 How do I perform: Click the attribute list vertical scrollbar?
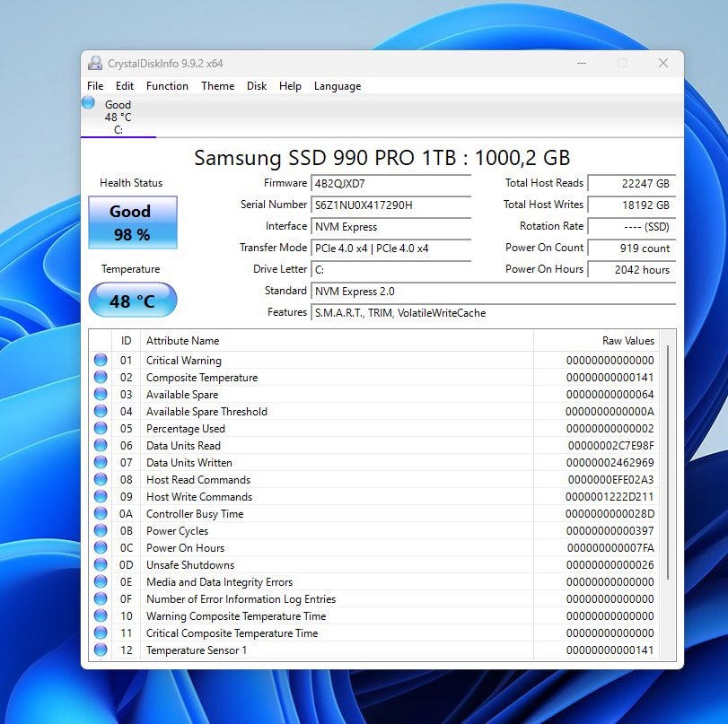coord(668,462)
